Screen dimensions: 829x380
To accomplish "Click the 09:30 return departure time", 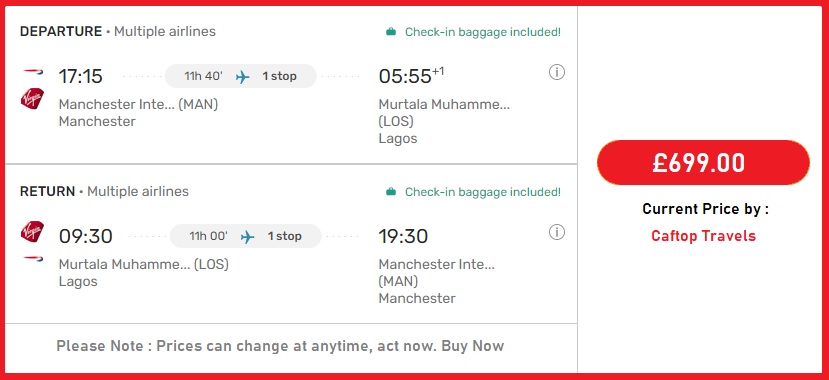I will click(86, 236).
